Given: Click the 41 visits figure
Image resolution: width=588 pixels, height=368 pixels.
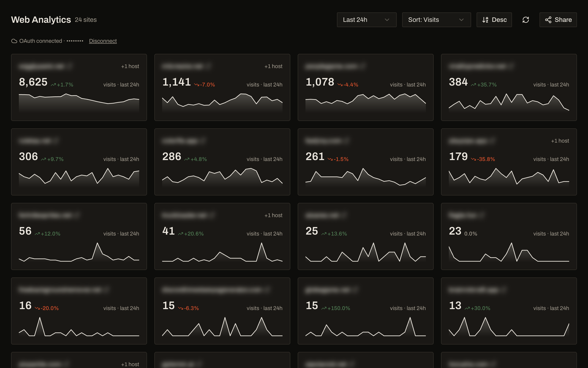Looking at the screenshot, I should [169, 231].
